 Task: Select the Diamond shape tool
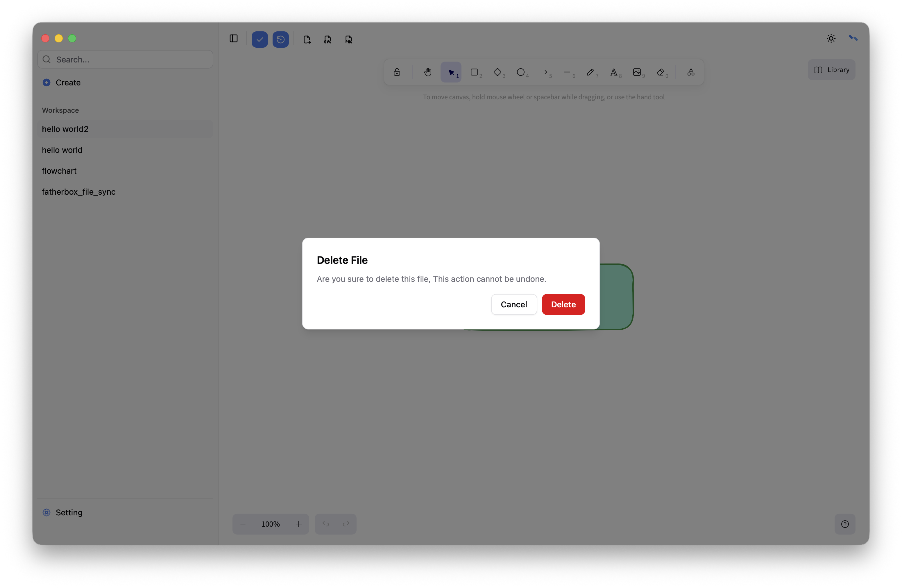tap(497, 72)
